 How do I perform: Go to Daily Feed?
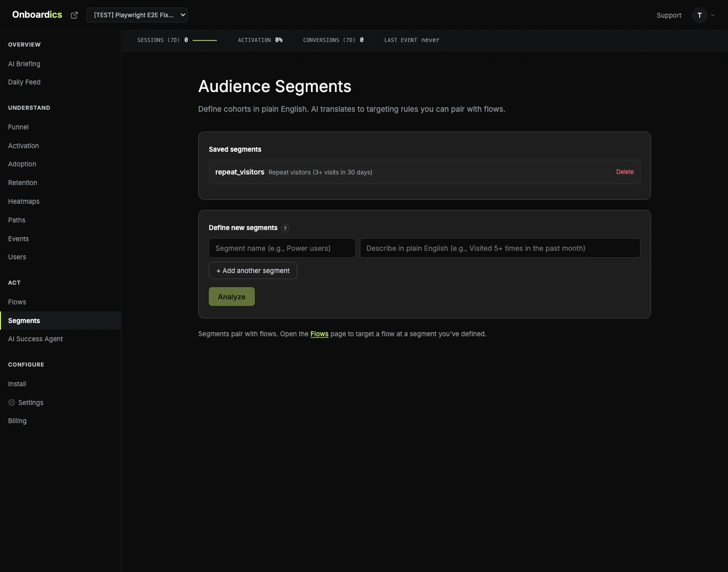(60, 82)
